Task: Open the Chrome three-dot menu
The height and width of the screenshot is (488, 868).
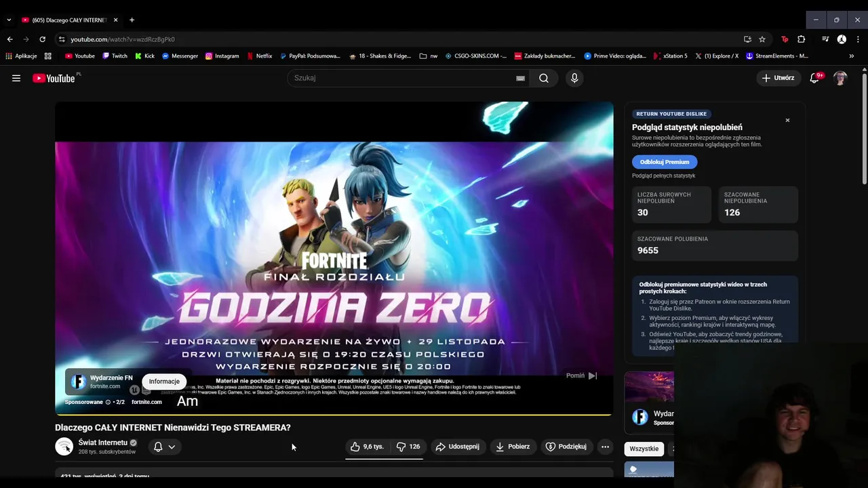Action: [857, 39]
